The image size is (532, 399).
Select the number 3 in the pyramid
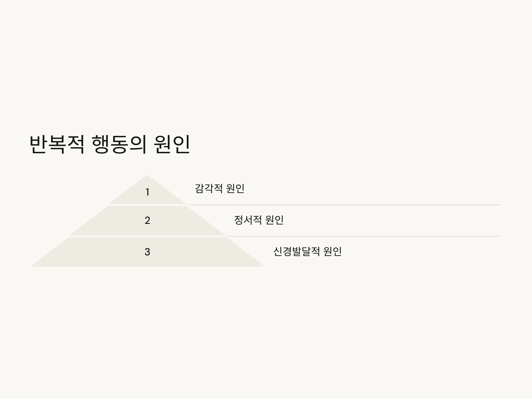pyautogui.click(x=147, y=252)
